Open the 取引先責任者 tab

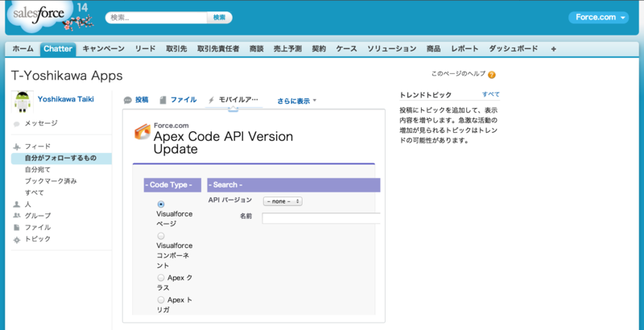tap(218, 48)
